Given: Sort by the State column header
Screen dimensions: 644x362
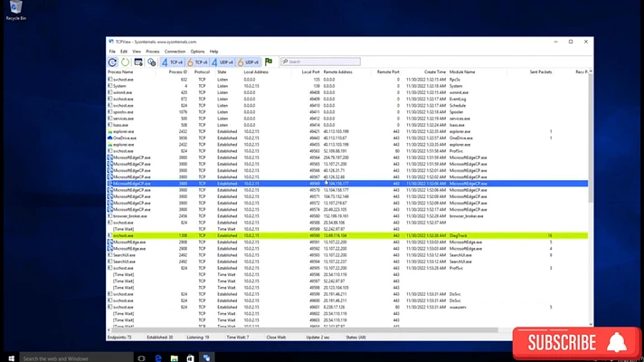Looking at the screenshot, I should click(222, 71).
